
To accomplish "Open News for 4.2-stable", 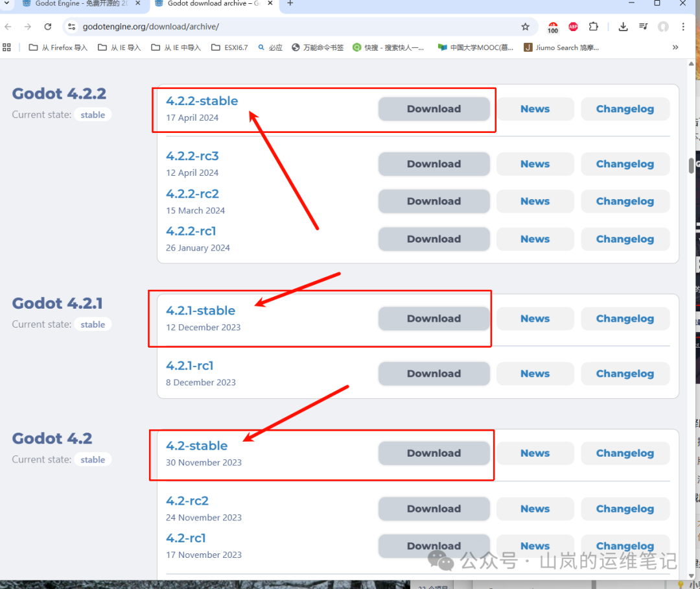I will (x=535, y=453).
